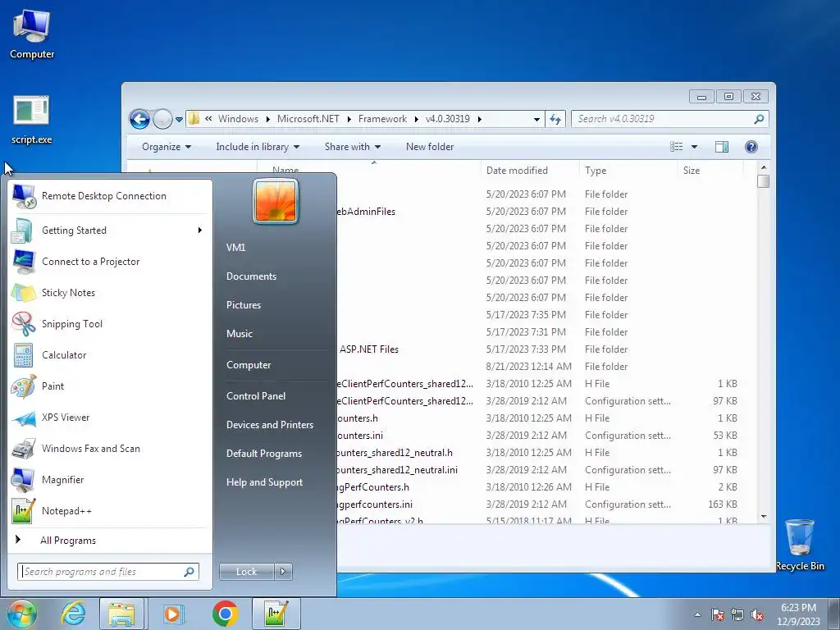Click the taskbar clock showing 6:23 PM
The height and width of the screenshot is (630, 840).
click(x=798, y=614)
